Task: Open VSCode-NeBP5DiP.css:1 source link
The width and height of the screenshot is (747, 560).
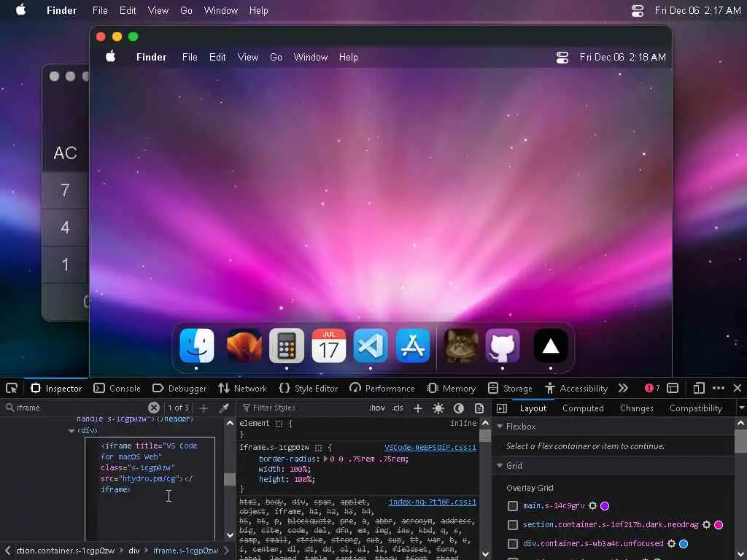Action: pos(430,447)
